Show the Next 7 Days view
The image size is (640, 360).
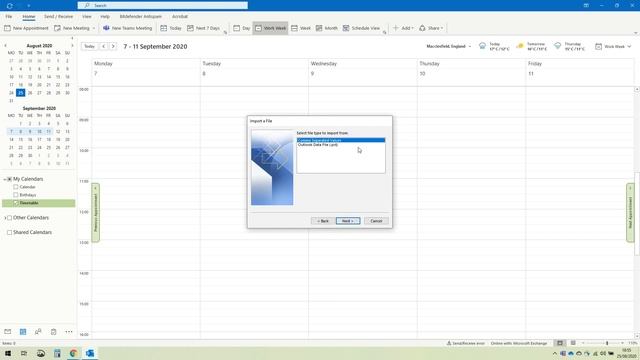tap(203, 28)
